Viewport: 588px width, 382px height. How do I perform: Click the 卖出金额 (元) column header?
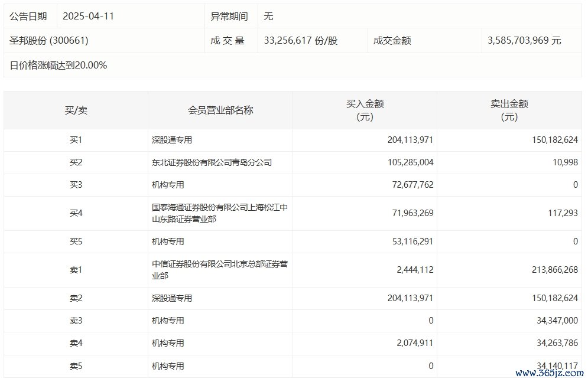pos(509,110)
